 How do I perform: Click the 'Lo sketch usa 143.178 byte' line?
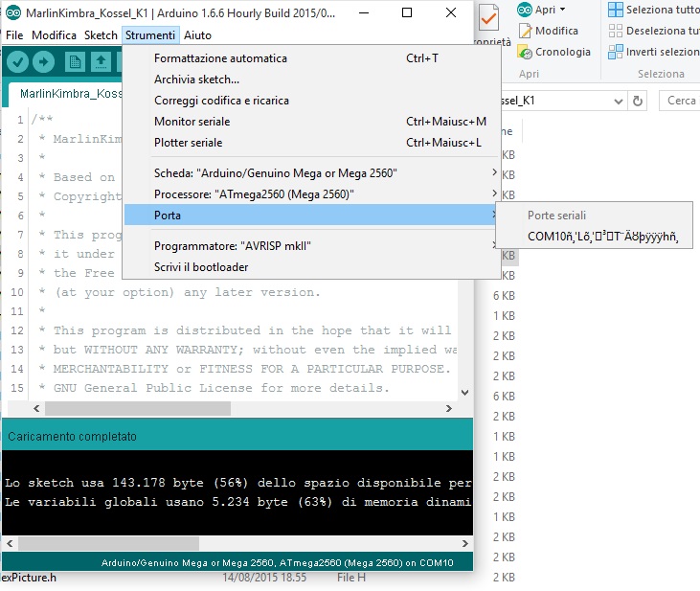pos(237,483)
